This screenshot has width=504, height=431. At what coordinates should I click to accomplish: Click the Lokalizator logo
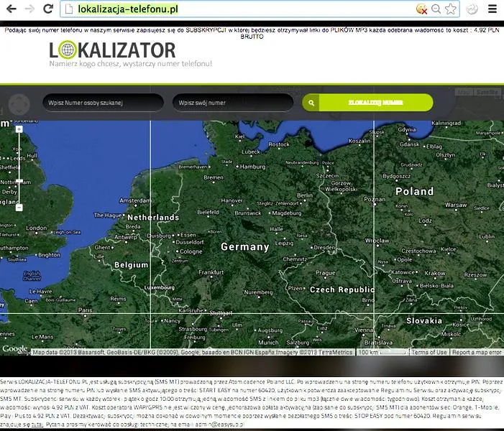coord(112,50)
